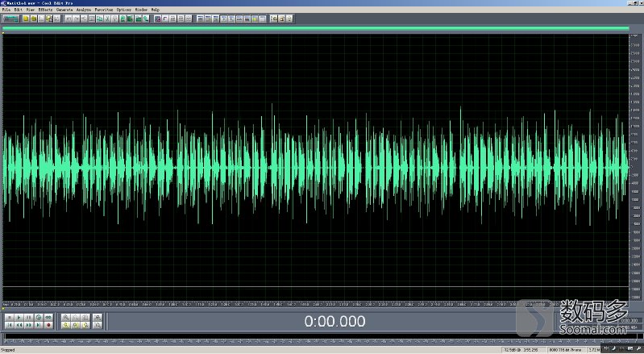Open the File menu
644x354 pixels.
(6, 9)
